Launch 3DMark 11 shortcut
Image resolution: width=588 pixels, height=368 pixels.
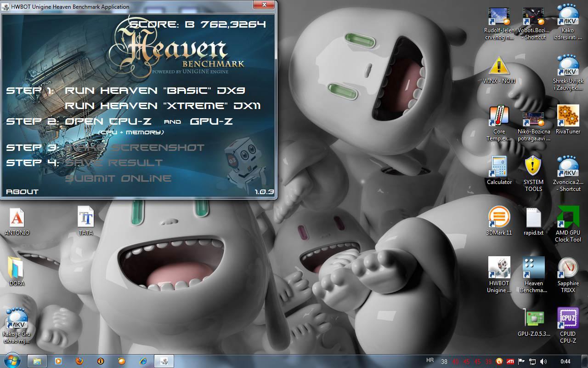[x=499, y=221]
